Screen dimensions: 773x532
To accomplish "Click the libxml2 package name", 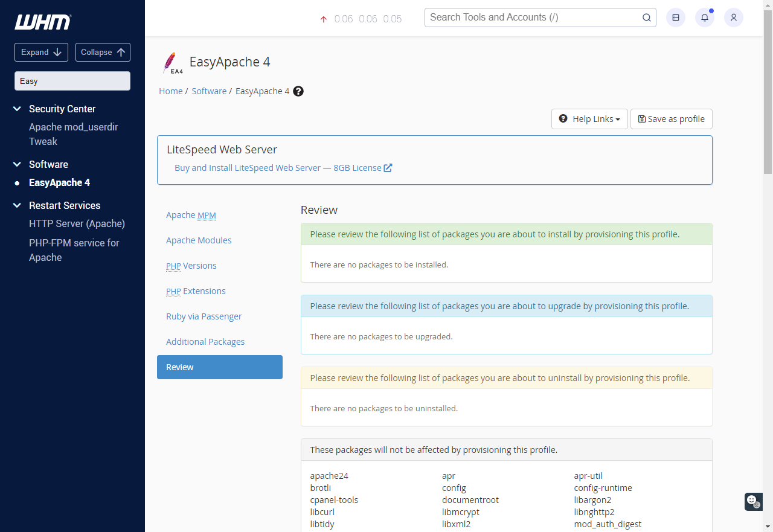I will click(457, 524).
